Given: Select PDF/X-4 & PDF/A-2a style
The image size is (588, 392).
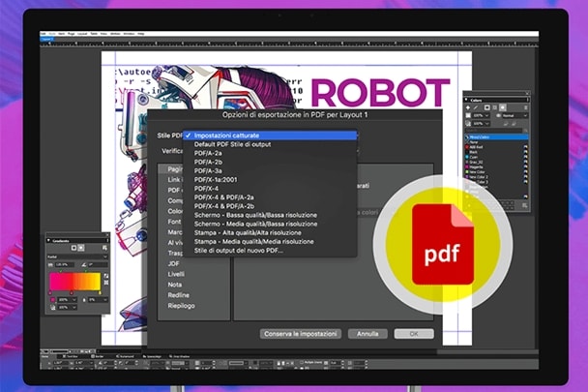Looking at the screenshot, I should coord(271,197).
